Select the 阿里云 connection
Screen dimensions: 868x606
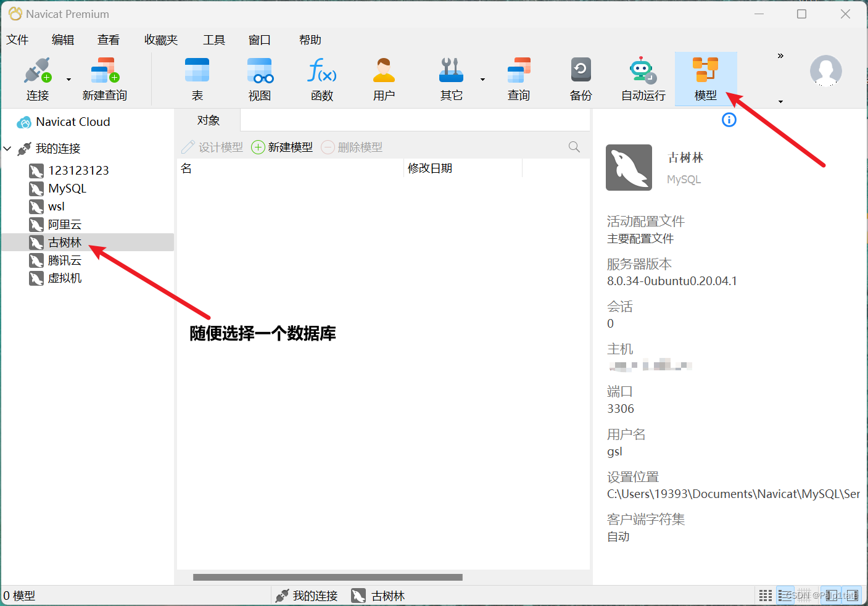(65, 225)
